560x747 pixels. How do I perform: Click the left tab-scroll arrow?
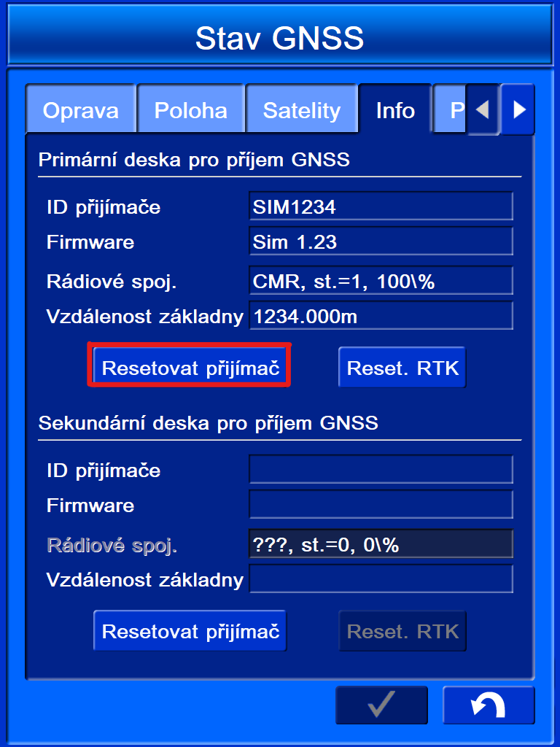(x=483, y=109)
